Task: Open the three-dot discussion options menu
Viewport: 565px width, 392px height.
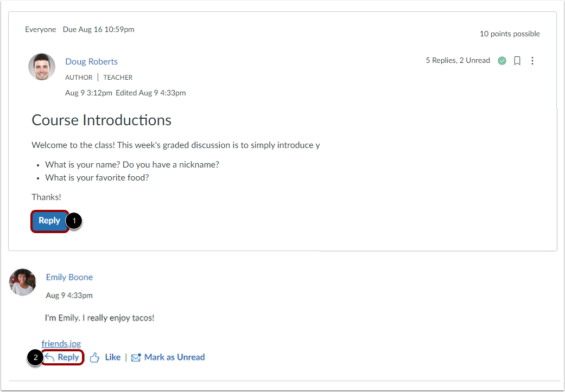Action: [532, 61]
